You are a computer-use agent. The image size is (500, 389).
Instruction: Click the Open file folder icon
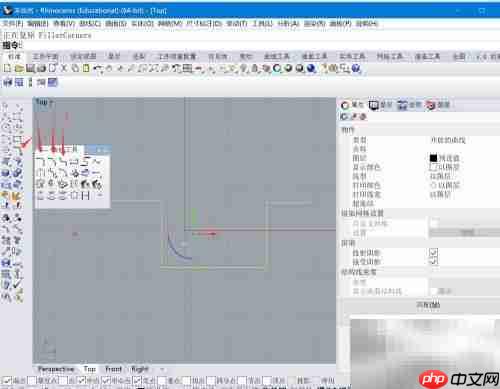tap(19, 69)
